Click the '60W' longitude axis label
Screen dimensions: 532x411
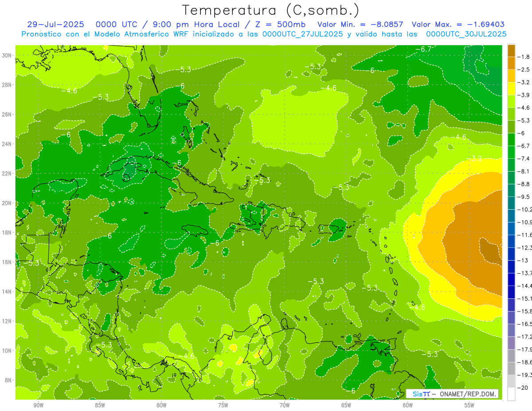click(x=408, y=405)
